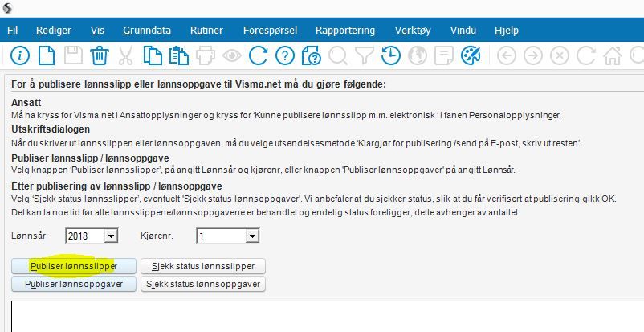Screen dimensions: 644x332
Task: Create a new blank document
Action: 47,55
